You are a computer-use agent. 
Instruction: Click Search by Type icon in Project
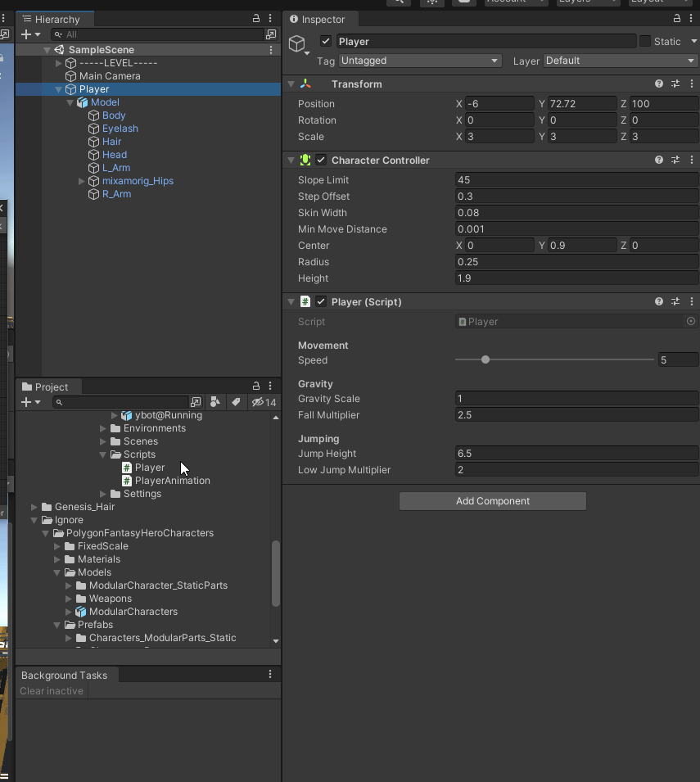(215, 402)
